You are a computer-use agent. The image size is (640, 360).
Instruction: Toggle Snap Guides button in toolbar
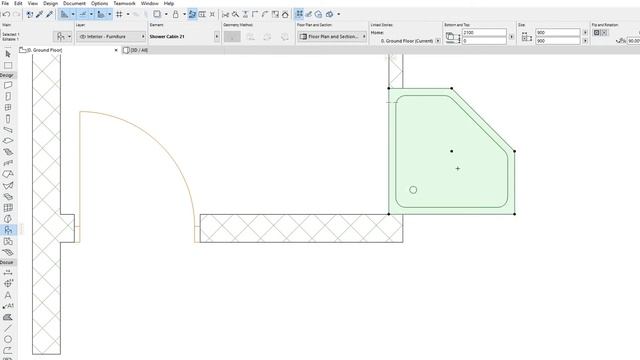point(83,14)
